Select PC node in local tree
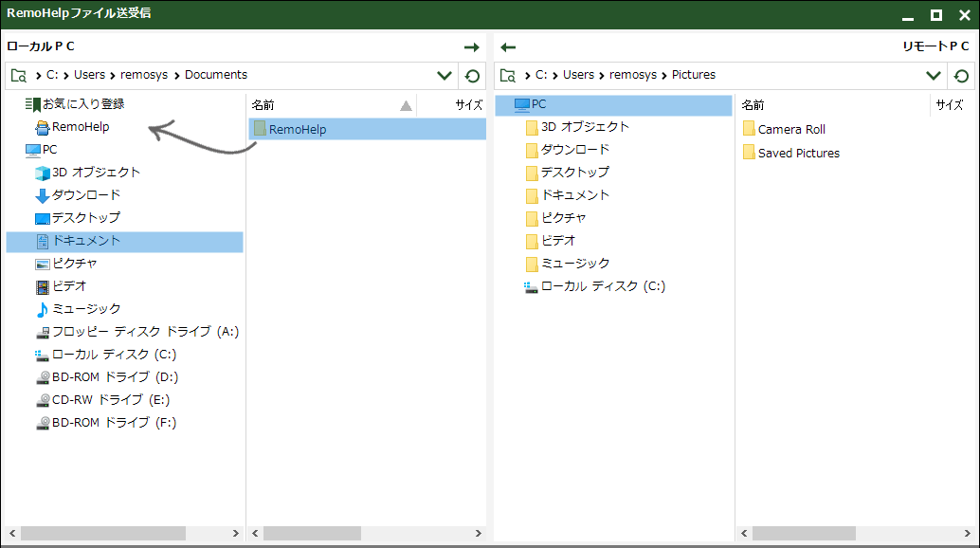Screen dimensions: 980x548 click(x=42, y=150)
